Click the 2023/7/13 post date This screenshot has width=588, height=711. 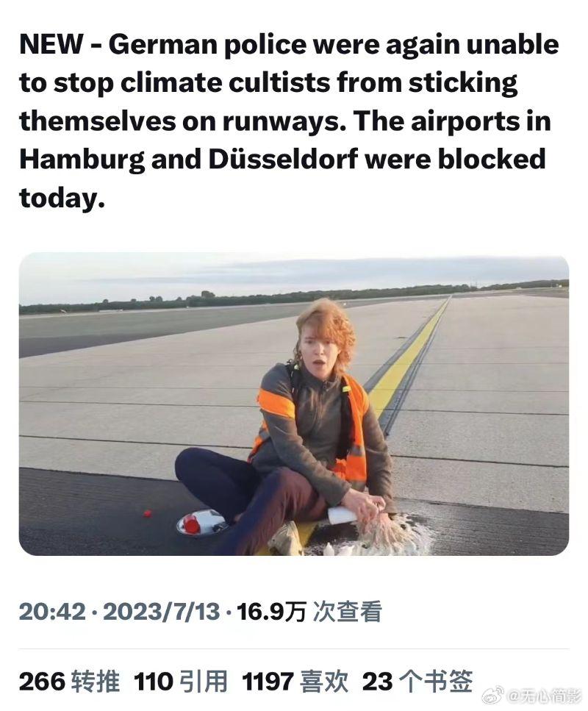coord(162,611)
